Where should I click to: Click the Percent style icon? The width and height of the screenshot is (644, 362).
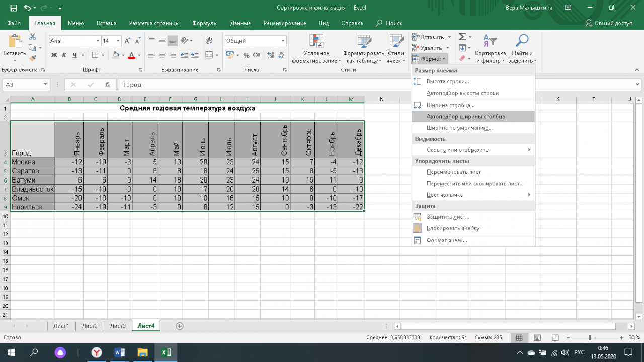(246, 55)
